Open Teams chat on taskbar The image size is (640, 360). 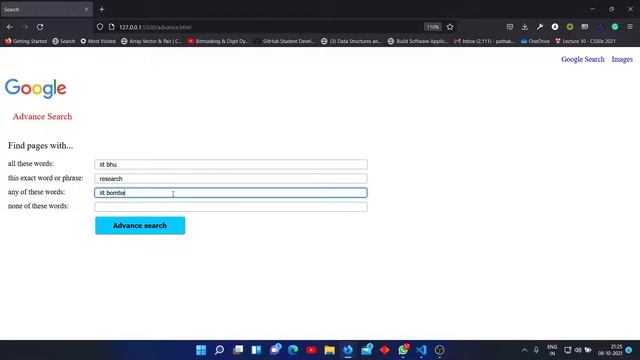pos(275,350)
